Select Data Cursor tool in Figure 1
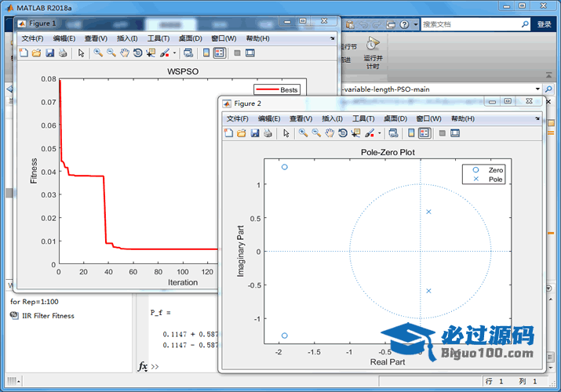561x392 pixels. [x=151, y=53]
